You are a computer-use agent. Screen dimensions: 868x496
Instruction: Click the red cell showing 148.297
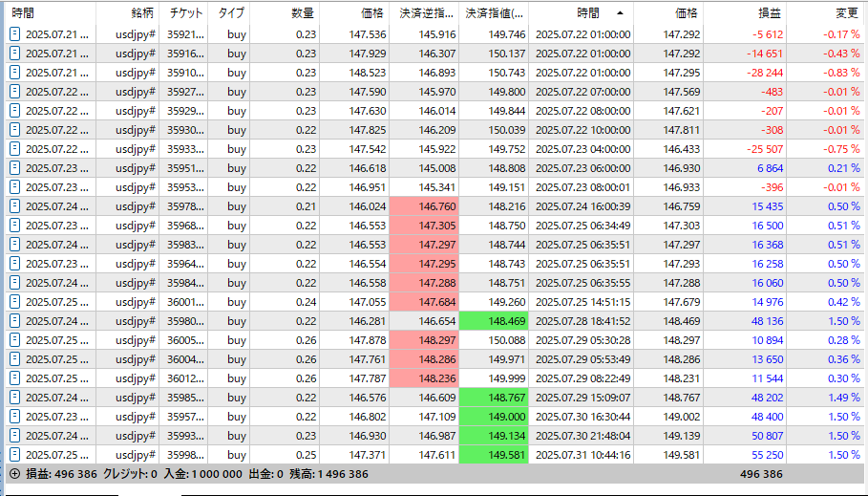click(424, 340)
